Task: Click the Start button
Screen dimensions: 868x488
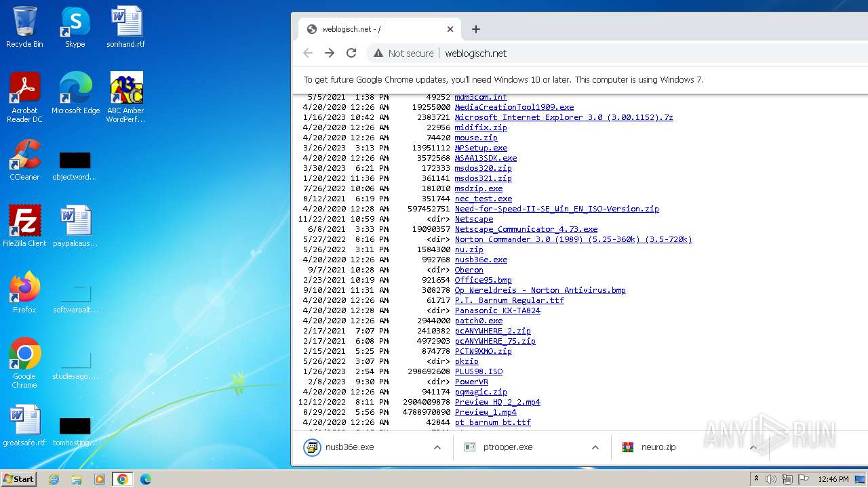Action: [x=18, y=479]
